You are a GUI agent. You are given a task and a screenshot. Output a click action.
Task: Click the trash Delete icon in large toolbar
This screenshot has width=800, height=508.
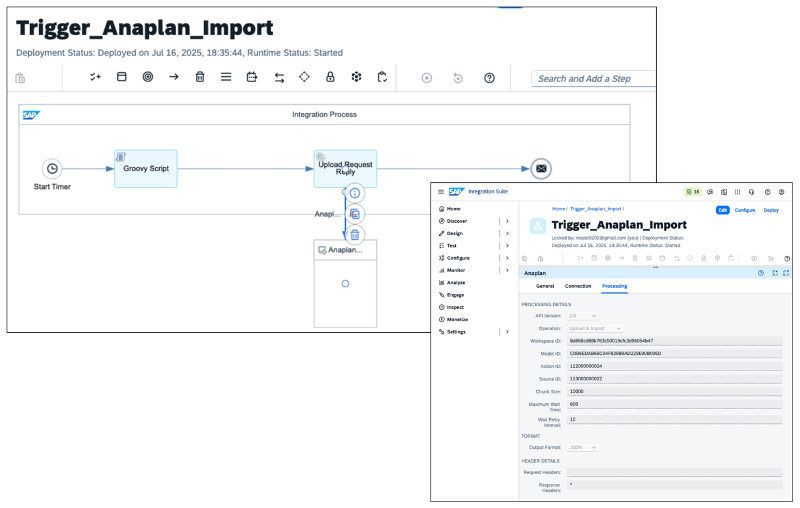(200, 77)
